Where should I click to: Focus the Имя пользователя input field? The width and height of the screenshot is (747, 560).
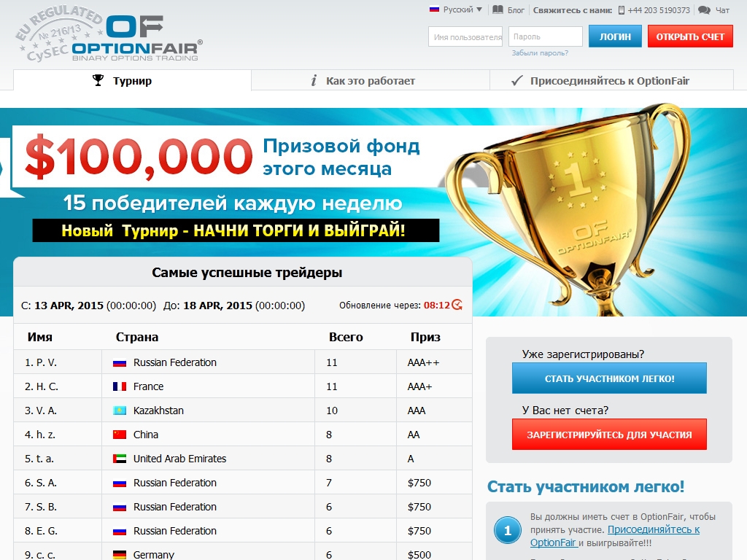tap(465, 36)
